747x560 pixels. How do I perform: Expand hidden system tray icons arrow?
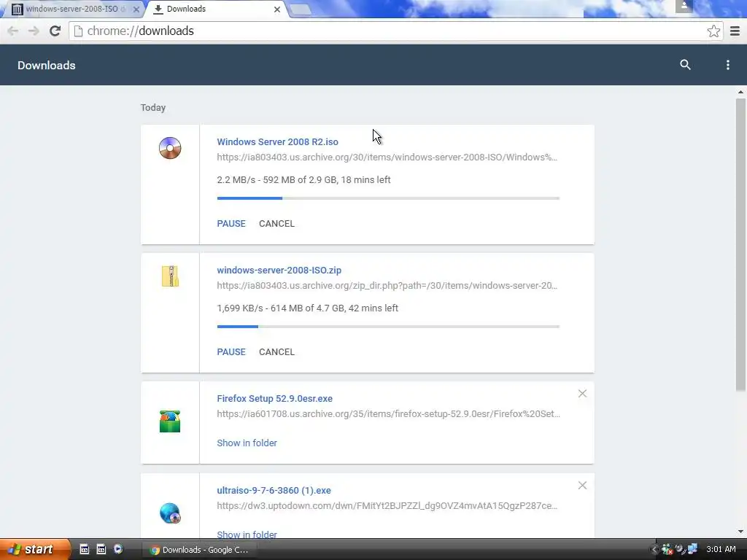tap(654, 550)
